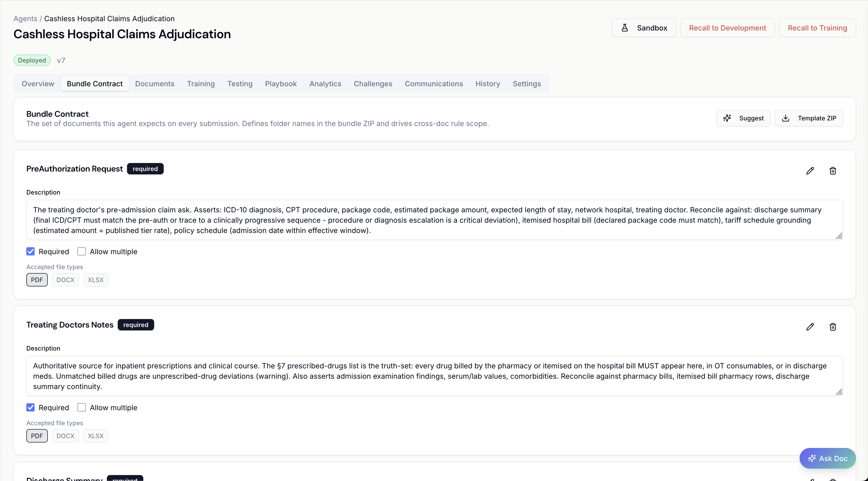Screen dimensions: 868x481
Task: Delete the Treating Doctors Notes with trash icon
Action: (x=833, y=327)
